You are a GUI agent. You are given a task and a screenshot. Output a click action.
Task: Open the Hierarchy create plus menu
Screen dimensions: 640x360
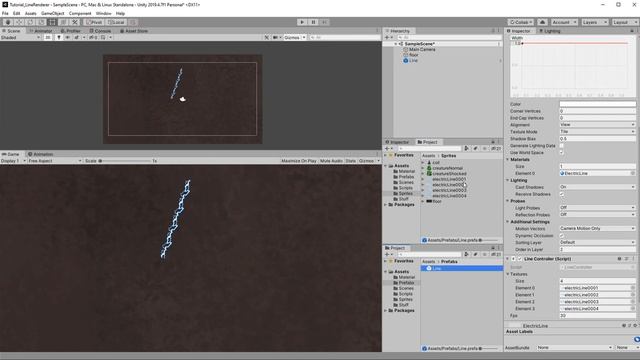pyautogui.click(x=388, y=37)
